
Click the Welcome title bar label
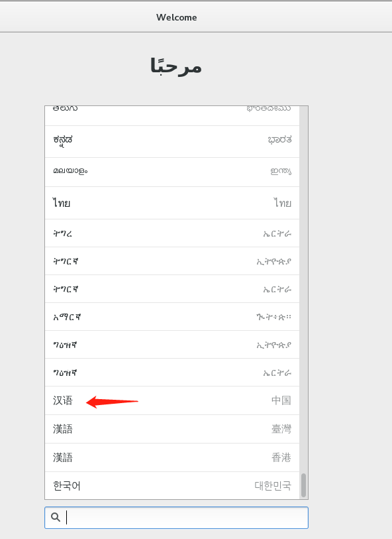(176, 17)
